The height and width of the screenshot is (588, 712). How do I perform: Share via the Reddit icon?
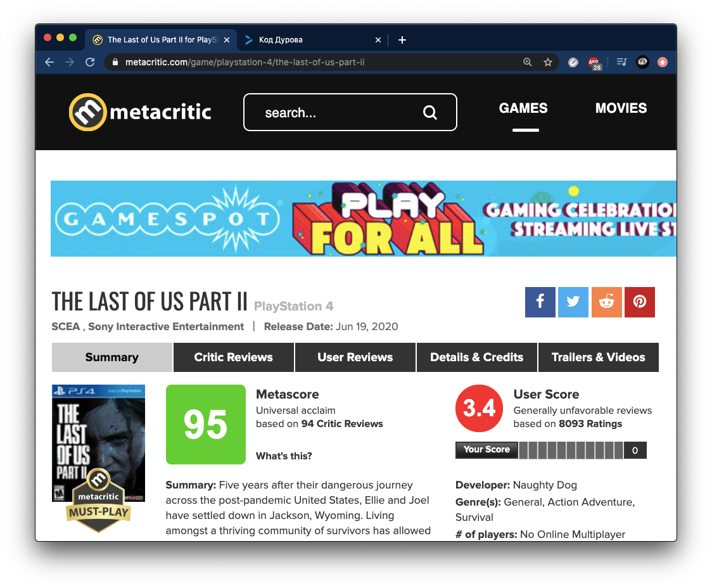coord(606,302)
